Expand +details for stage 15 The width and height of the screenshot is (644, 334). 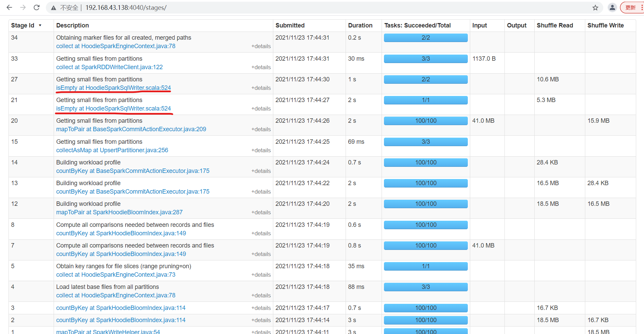(x=261, y=151)
